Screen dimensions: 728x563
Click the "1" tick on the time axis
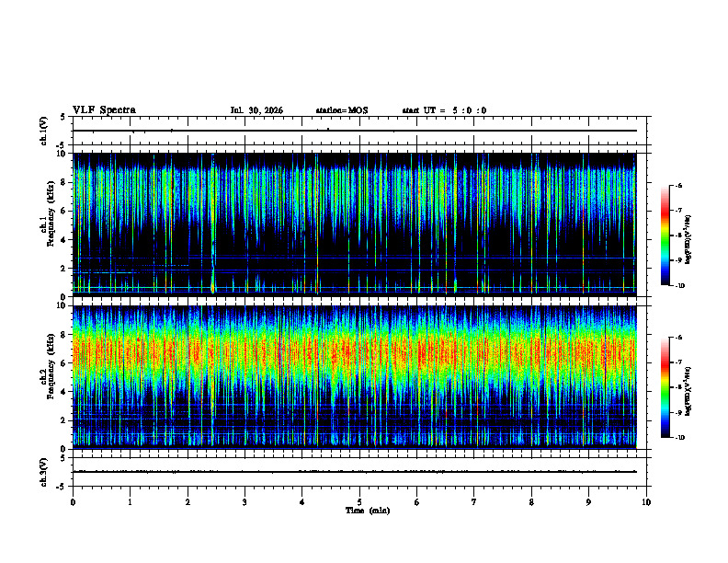(x=130, y=502)
